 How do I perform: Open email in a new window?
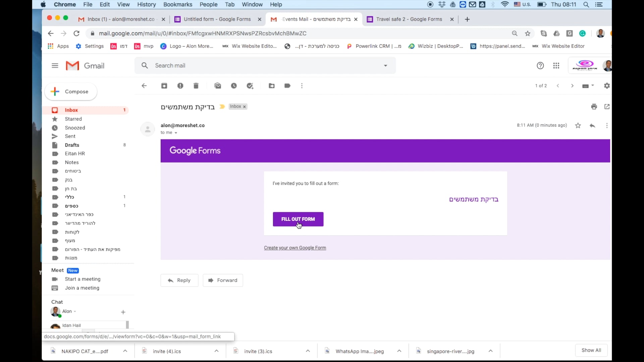click(x=607, y=107)
